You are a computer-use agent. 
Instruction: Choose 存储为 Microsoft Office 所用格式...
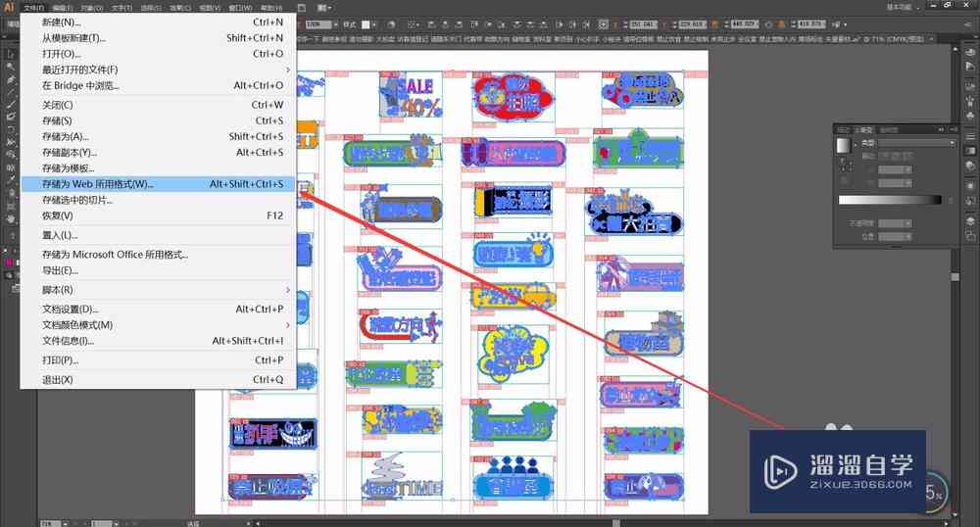(158, 254)
